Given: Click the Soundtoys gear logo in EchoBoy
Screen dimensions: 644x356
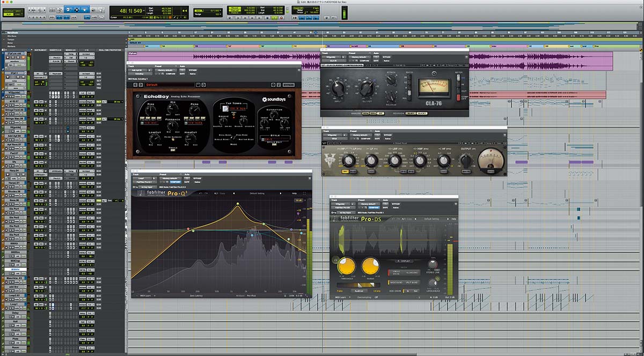Looking at the screenshot, I should click(265, 99).
